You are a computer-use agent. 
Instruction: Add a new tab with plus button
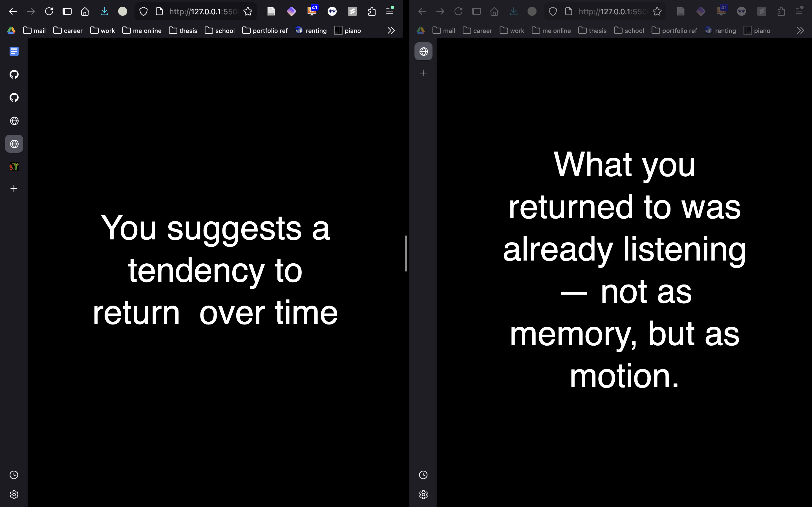click(14, 188)
